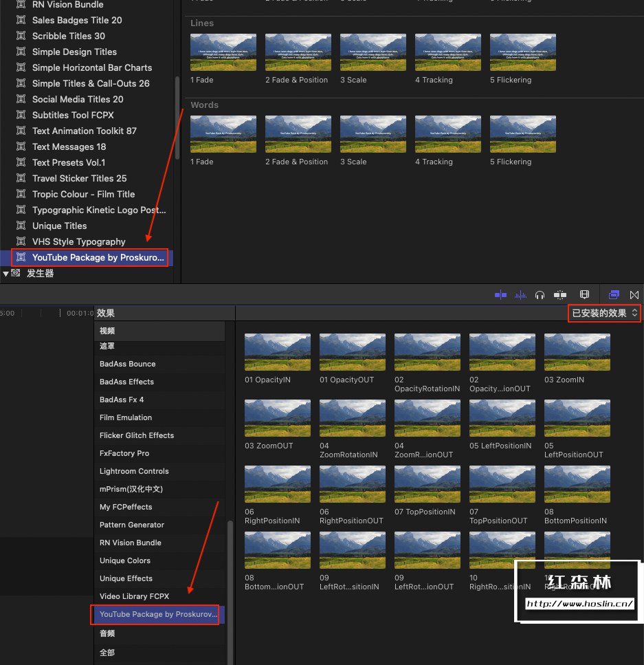644x665 pixels.
Task: Select Lines 4 Tracking title thumbnail
Action: 447,52
